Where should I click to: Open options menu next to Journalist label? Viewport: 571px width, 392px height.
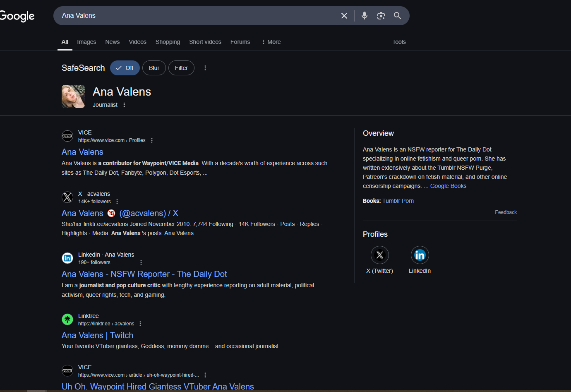(124, 105)
